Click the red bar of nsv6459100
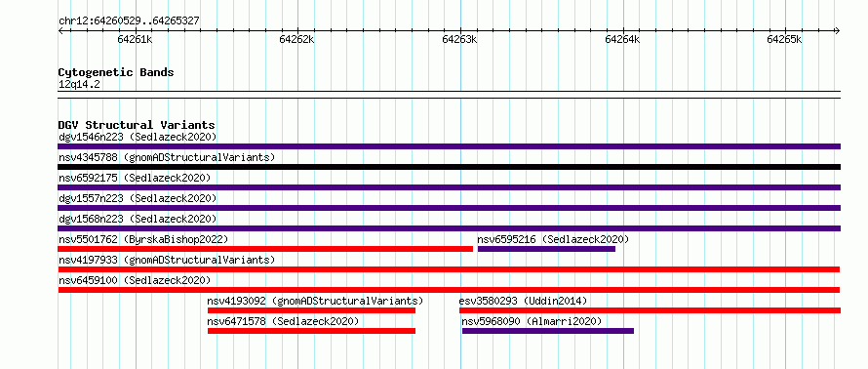Screen dimensions: 868x369 pos(449,290)
